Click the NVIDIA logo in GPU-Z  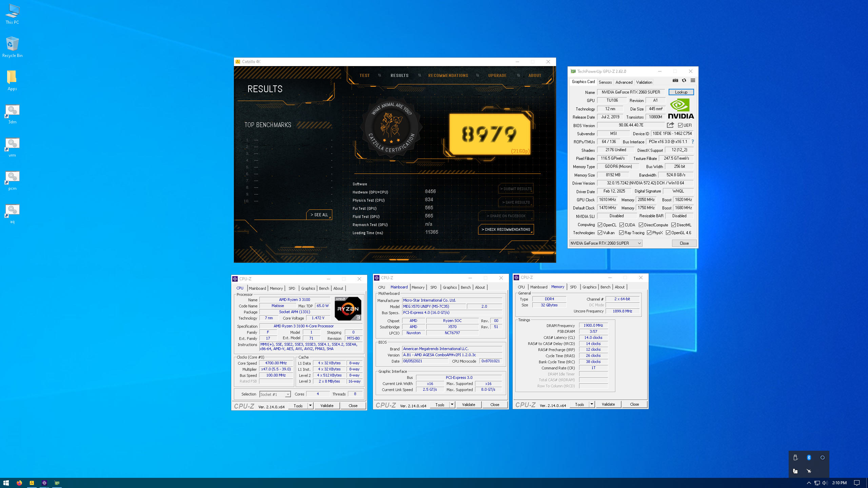coord(681,108)
